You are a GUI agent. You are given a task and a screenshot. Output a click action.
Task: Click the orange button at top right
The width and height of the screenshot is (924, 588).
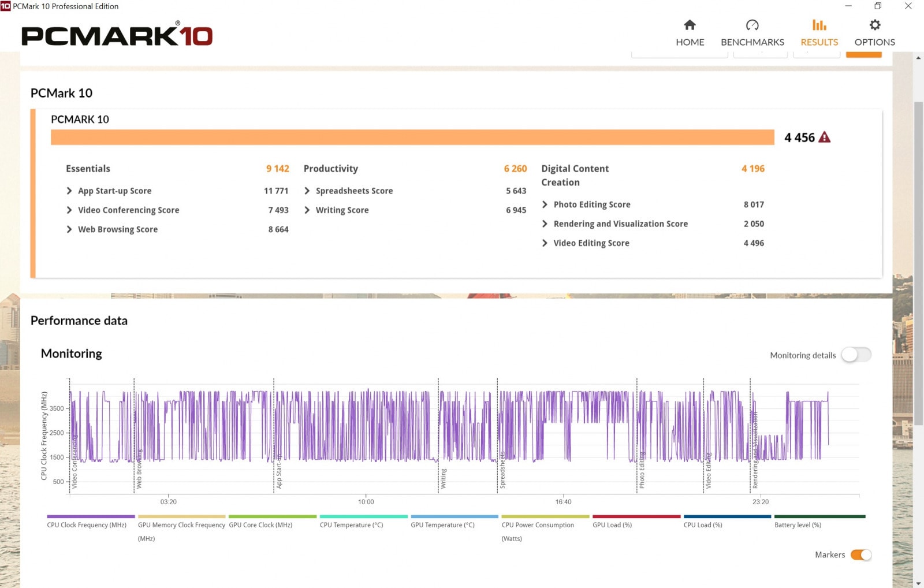click(863, 54)
